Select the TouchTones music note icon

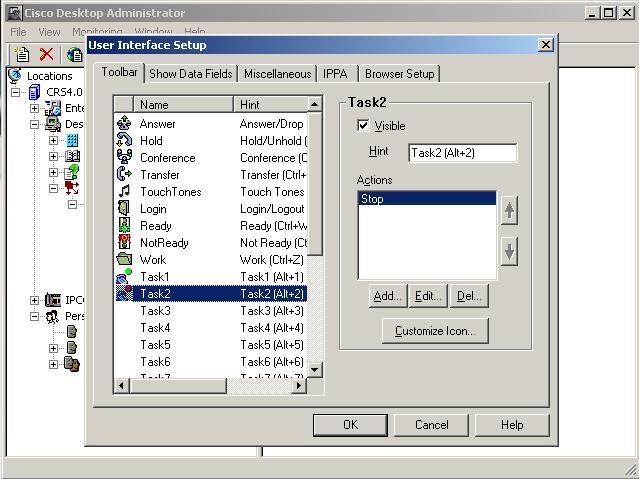(x=124, y=191)
